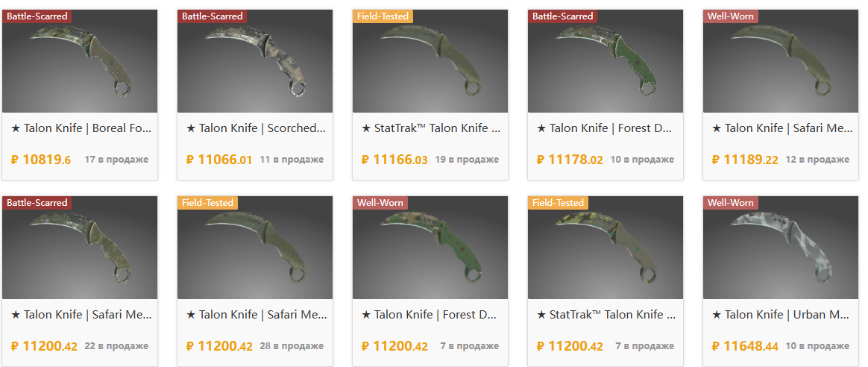Click the "19 в продаже" listing count

[467, 160]
